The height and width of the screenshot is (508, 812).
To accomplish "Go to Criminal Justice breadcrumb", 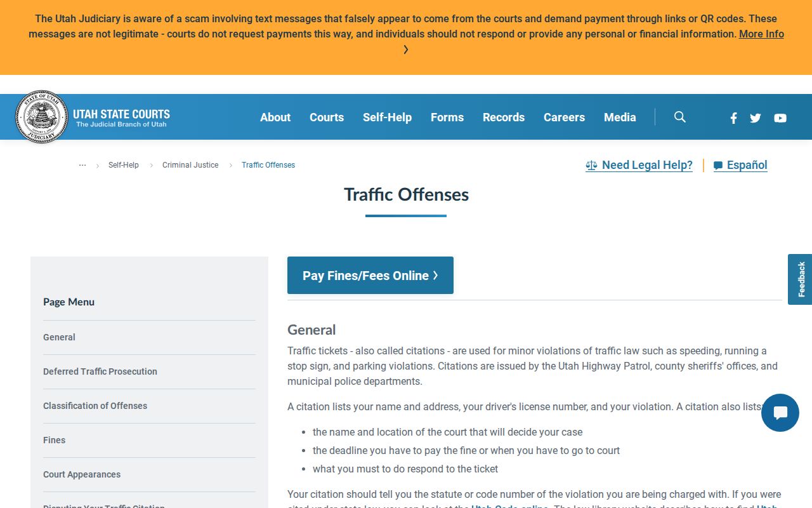I will click(x=190, y=165).
